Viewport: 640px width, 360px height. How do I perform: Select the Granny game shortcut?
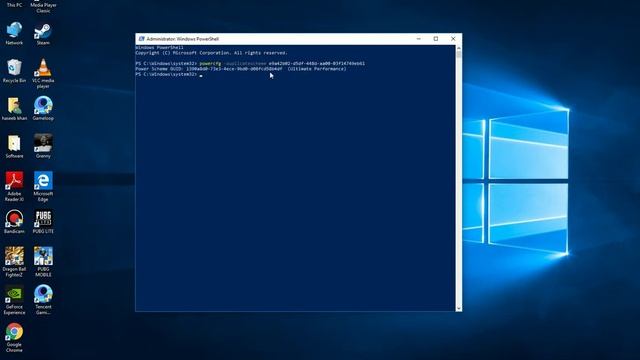(43, 146)
